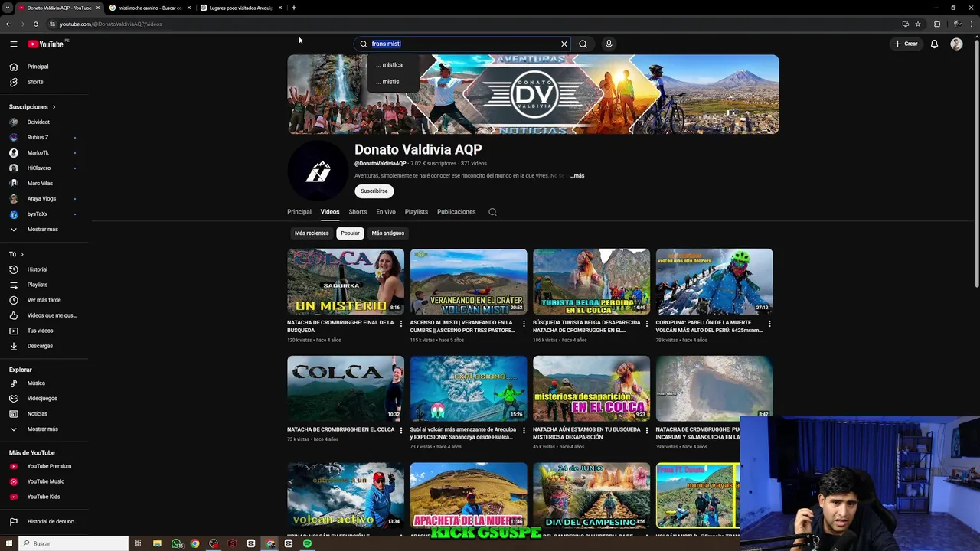The image size is (980, 551).
Task: Click the Chrome address bar URL
Action: pos(110,24)
